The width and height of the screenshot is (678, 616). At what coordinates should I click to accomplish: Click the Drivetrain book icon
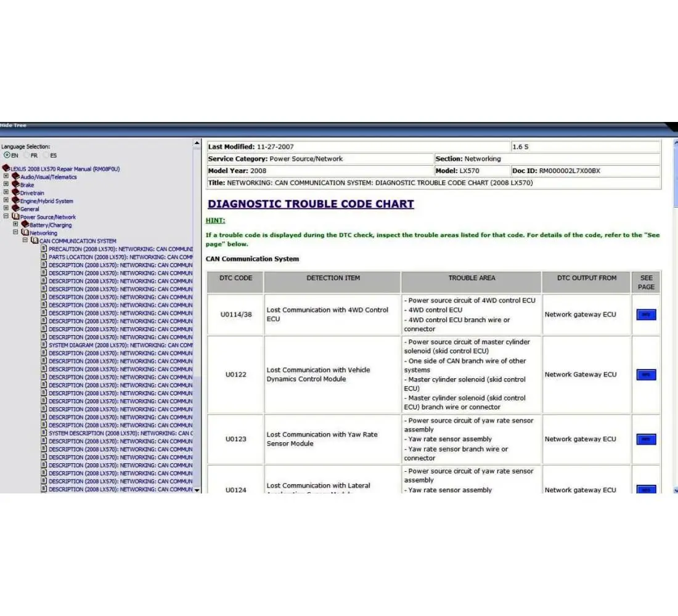tap(15, 193)
